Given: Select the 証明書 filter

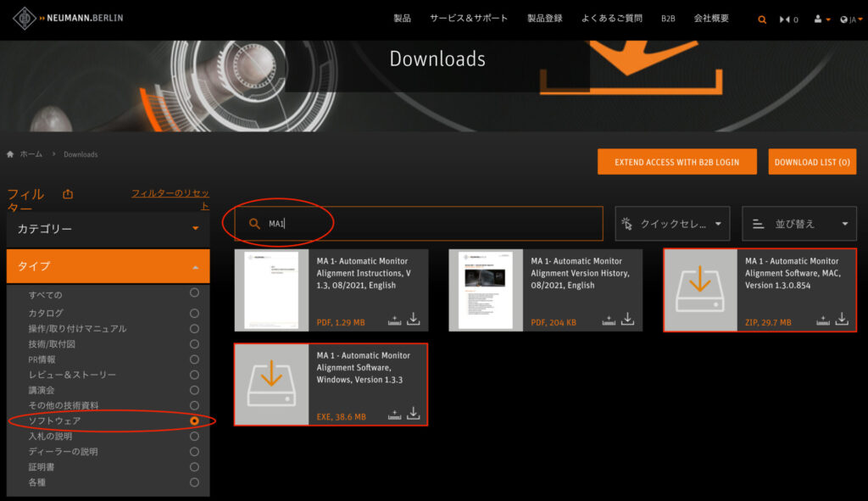Looking at the screenshot, I should coord(194,467).
